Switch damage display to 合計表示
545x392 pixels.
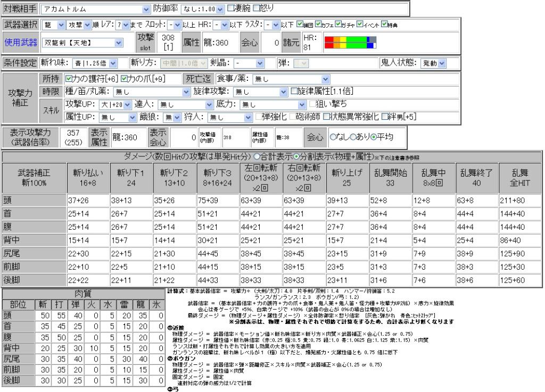[257, 157]
